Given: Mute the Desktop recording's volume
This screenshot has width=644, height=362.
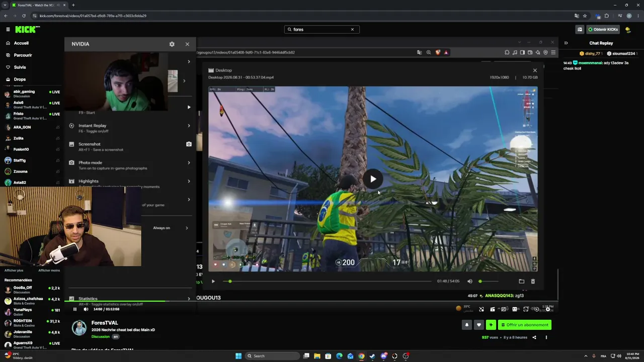Looking at the screenshot, I should coord(470,282).
